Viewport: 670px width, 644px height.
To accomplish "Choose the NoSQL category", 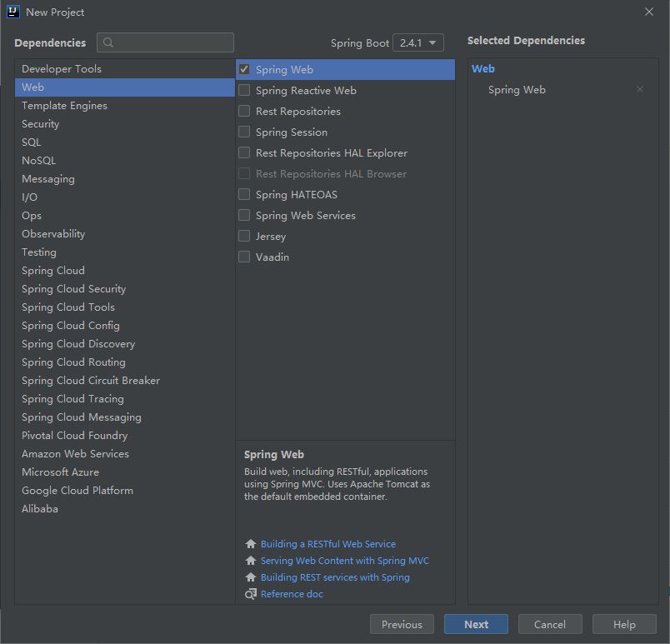I will (x=39, y=161).
